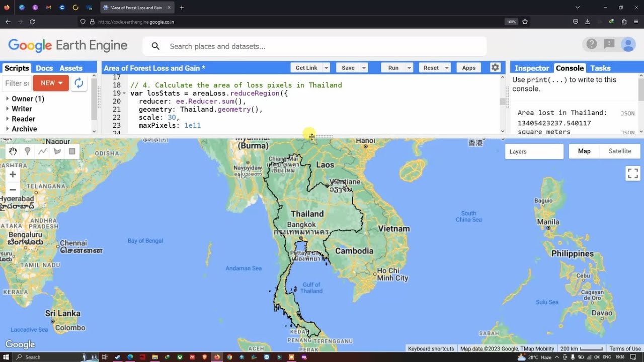Open Task View on taskbar
This screenshot has height=362, width=644.
pyautogui.click(x=105, y=357)
